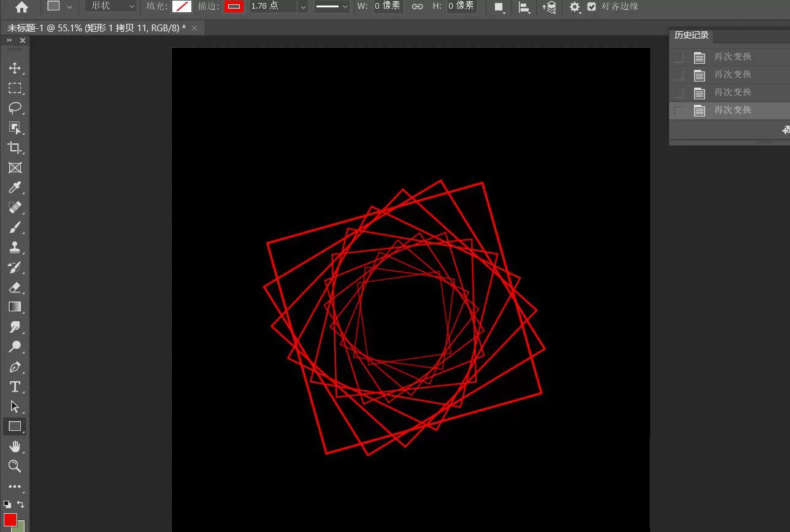Open the gear path options
The height and width of the screenshot is (532, 790).
(575, 7)
